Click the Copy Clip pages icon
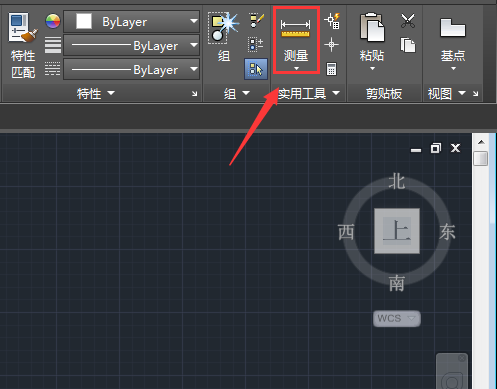The image size is (497, 389). 408,45
